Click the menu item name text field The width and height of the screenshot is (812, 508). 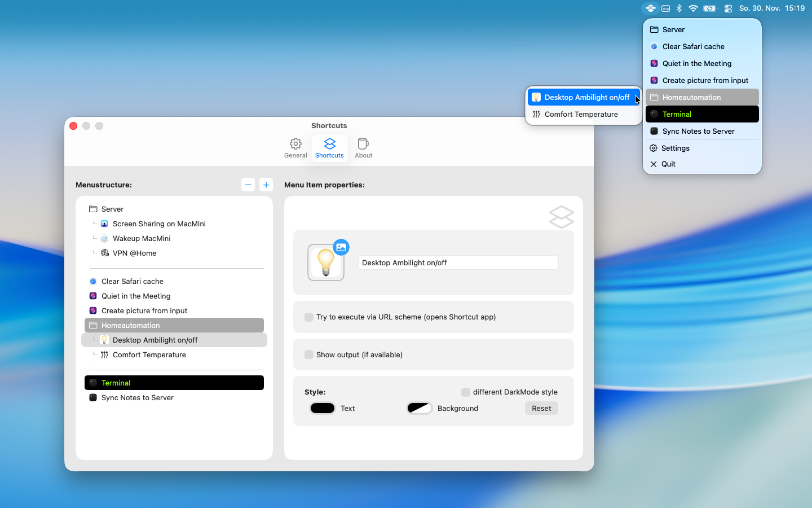458,262
